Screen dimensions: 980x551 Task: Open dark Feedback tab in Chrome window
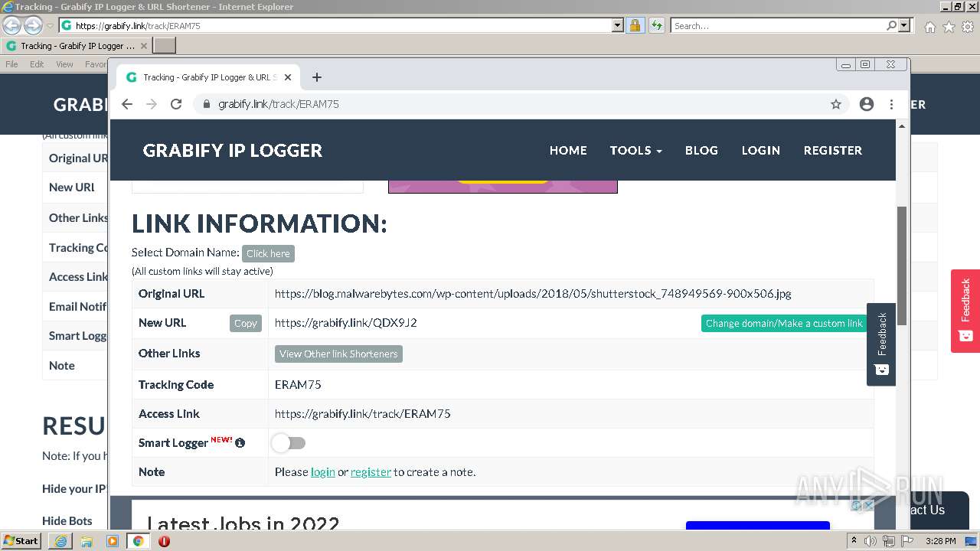pyautogui.click(x=881, y=344)
